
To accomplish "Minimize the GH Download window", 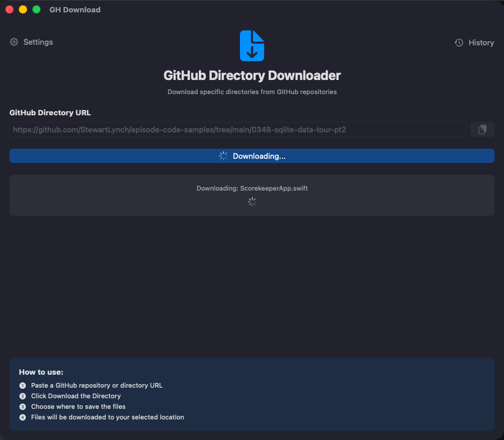I will pyautogui.click(x=23, y=9).
